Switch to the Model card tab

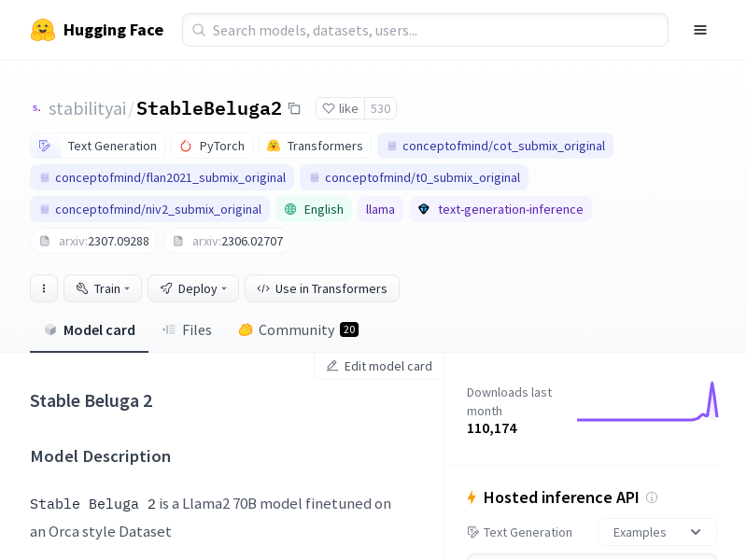tap(89, 330)
